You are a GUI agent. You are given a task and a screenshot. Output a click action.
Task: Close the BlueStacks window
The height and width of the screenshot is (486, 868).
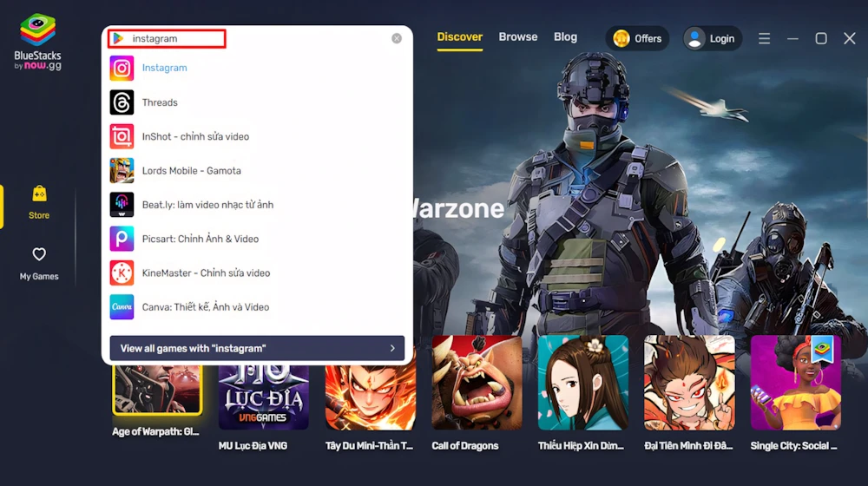click(x=850, y=38)
